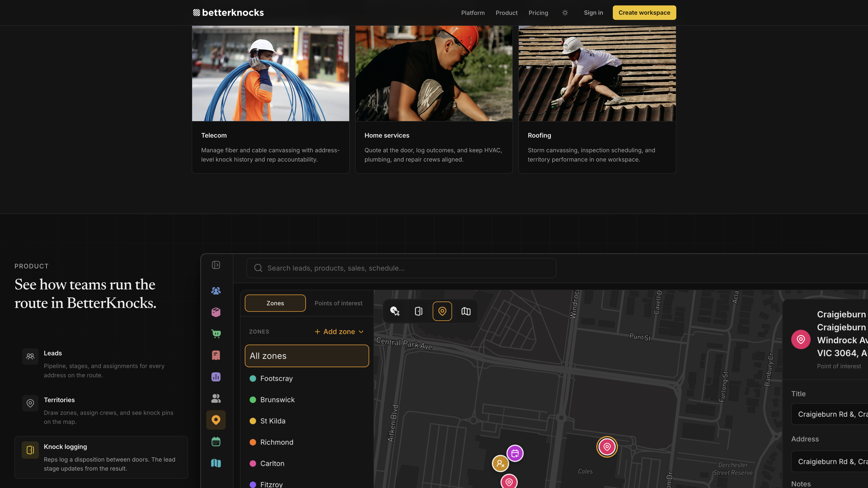Click the Territories pin feature icon
This screenshot has width=868, height=488.
(x=30, y=403)
